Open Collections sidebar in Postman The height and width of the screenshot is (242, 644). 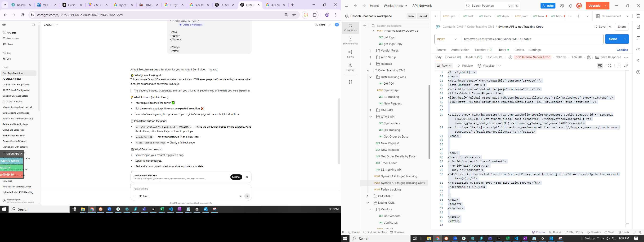coord(350,27)
